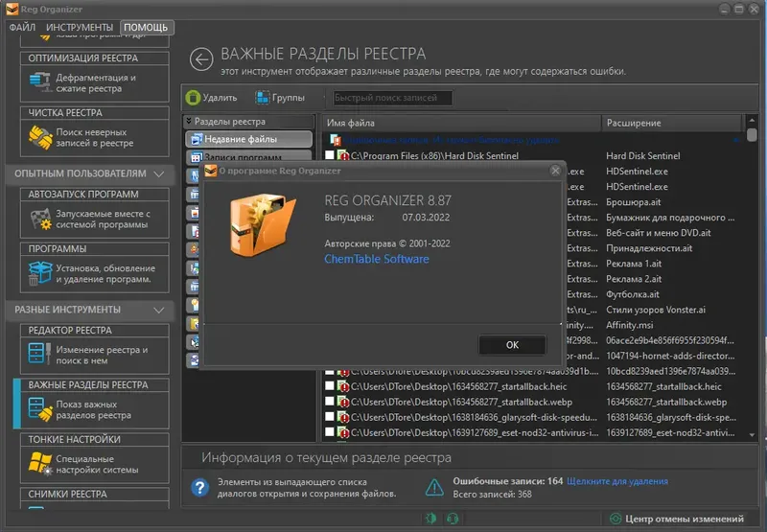Check the 1634568277_startallback.heic checkbox

330,386
